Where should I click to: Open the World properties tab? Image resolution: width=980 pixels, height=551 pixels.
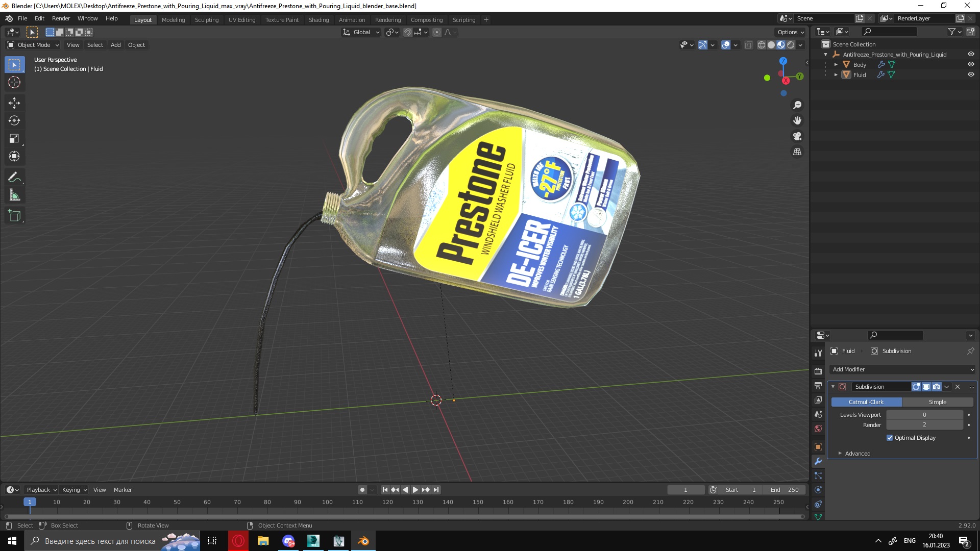818,429
